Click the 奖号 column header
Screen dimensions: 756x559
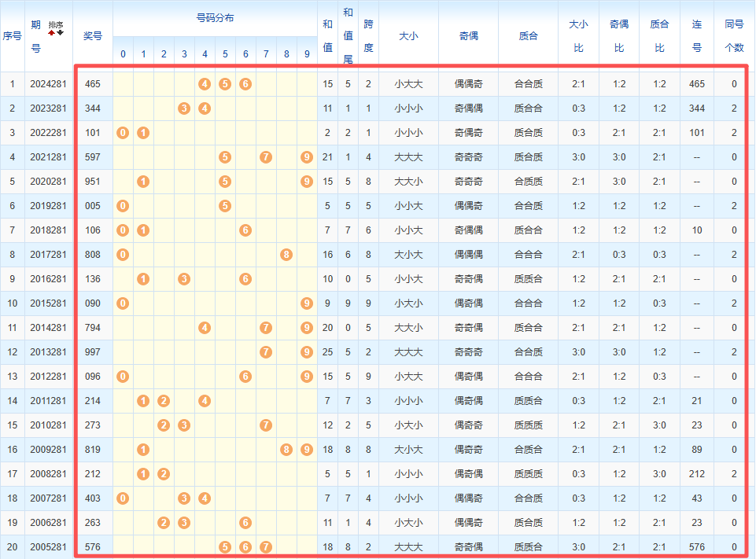[93, 36]
